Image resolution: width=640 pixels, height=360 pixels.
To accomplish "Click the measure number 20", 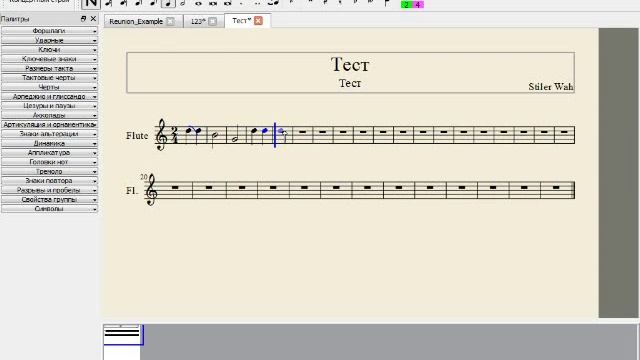I will coord(143,177).
